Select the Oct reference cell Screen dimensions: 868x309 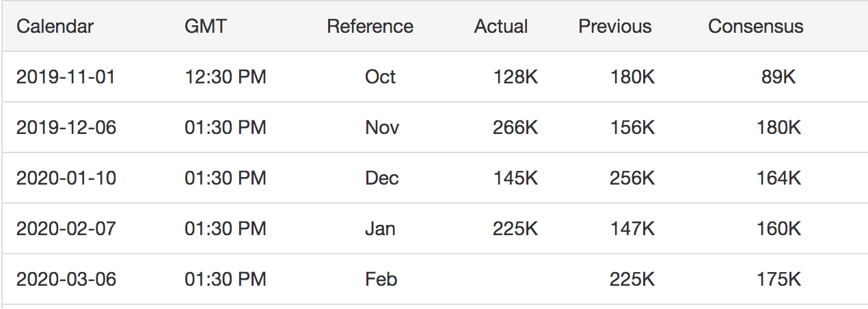(x=380, y=77)
